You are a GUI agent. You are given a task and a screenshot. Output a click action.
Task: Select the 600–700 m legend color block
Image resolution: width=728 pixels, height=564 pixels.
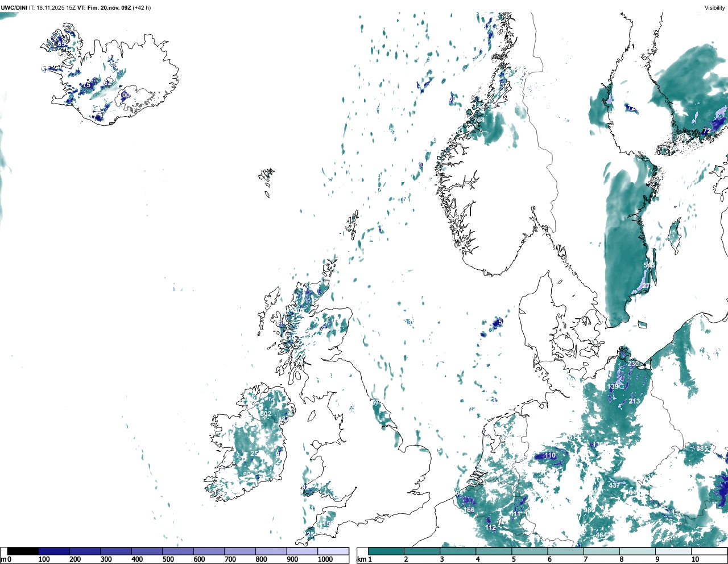tap(209, 551)
